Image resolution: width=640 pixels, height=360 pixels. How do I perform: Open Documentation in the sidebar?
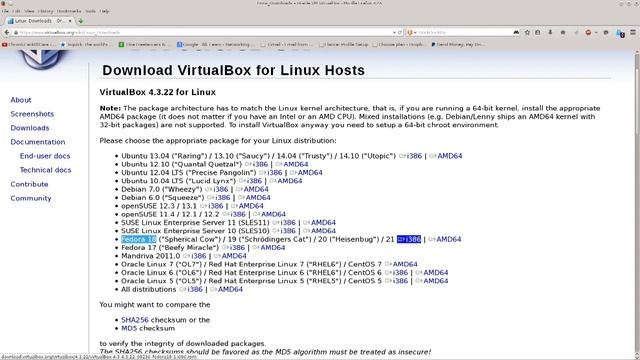click(x=38, y=142)
